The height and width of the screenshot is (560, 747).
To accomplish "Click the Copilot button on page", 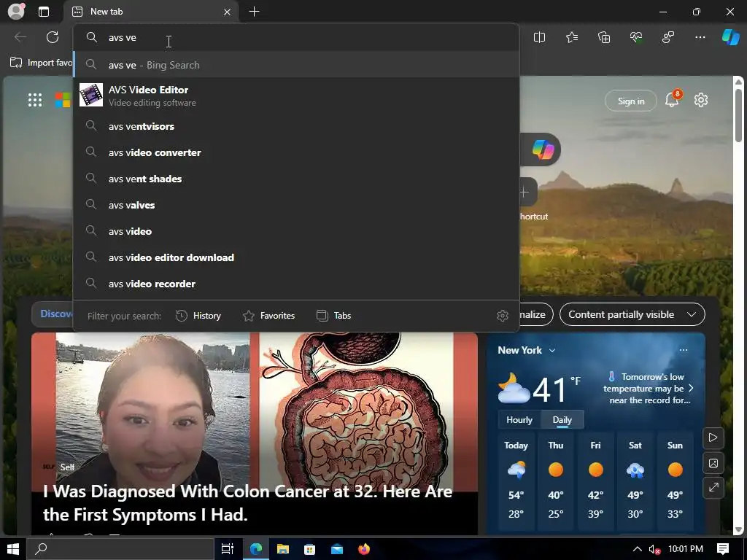I will point(543,149).
